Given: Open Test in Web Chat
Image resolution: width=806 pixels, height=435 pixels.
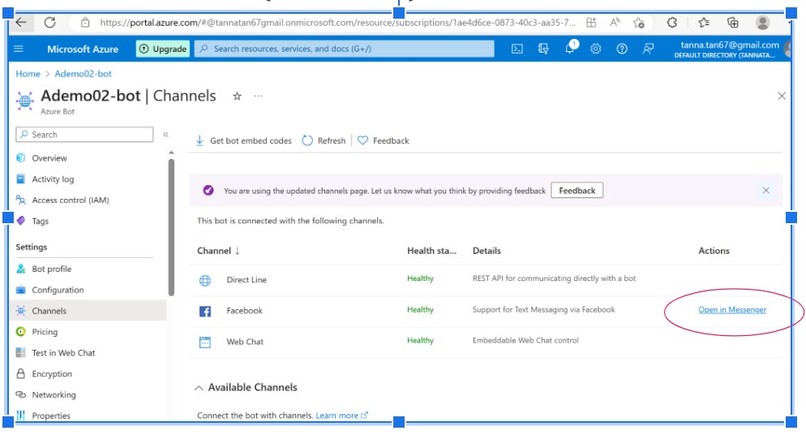Looking at the screenshot, I should coord(63,353).
